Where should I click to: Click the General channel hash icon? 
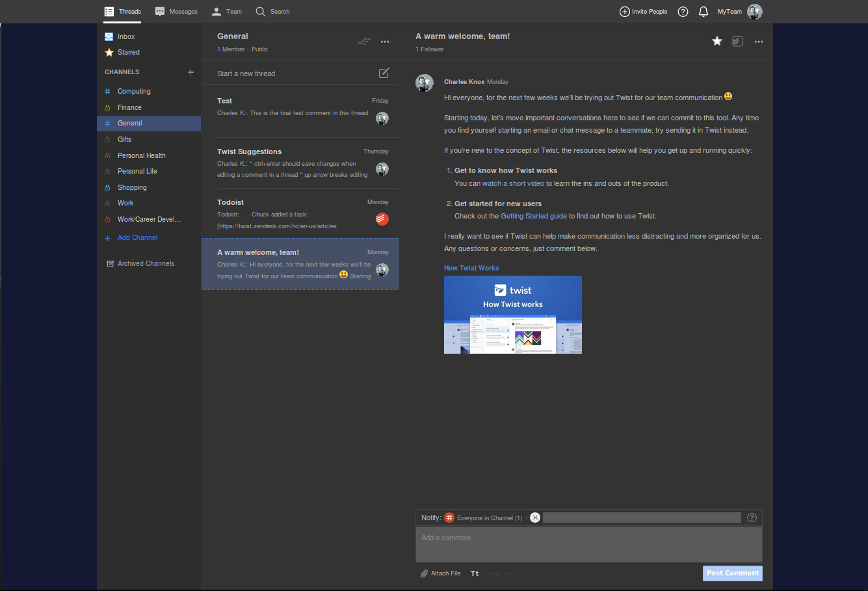click(x=107, y=124)
